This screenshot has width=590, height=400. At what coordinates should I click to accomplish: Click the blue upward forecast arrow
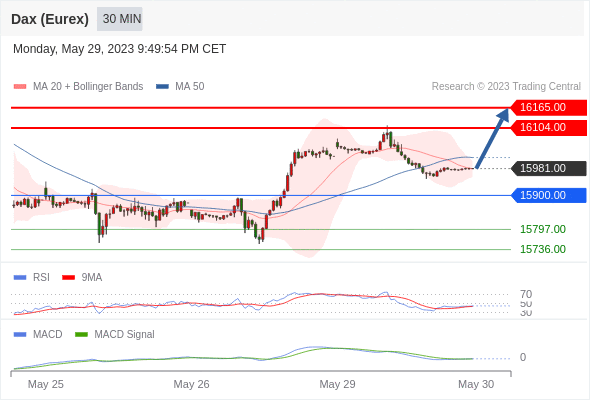[493, 138]
